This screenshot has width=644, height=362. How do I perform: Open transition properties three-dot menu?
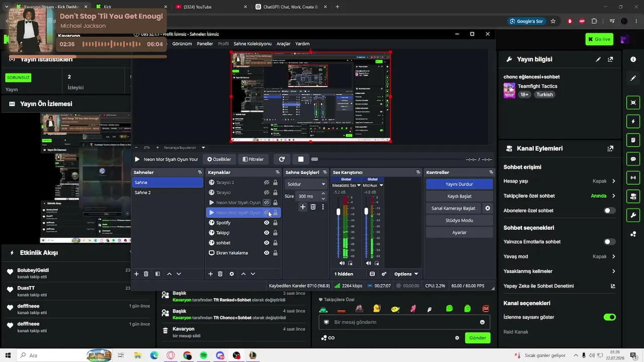point(323,207)
